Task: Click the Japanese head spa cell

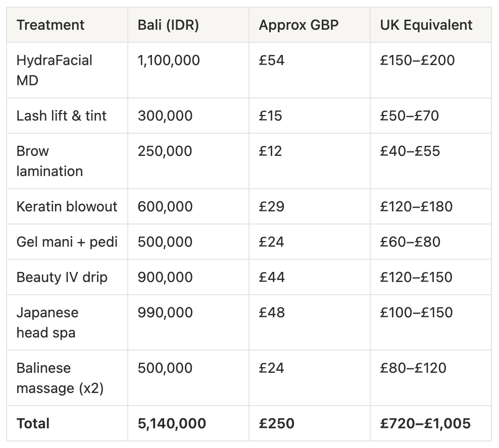Action: [67, 322]
